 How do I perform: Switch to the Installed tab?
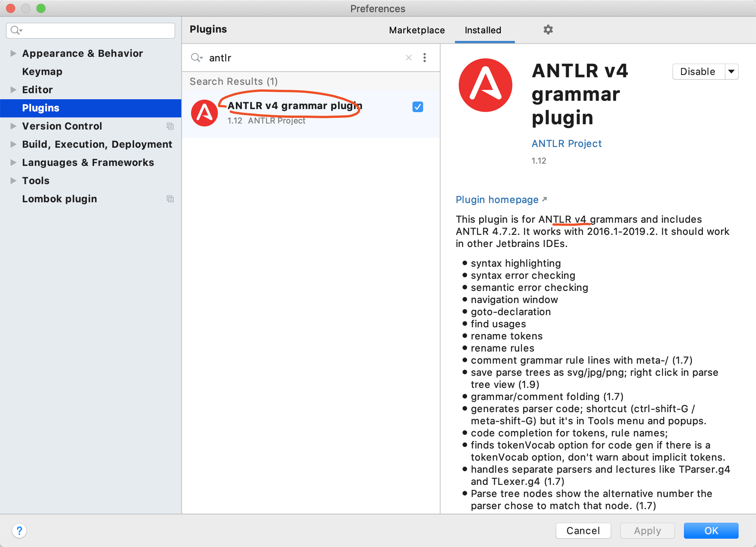point(483,30)
